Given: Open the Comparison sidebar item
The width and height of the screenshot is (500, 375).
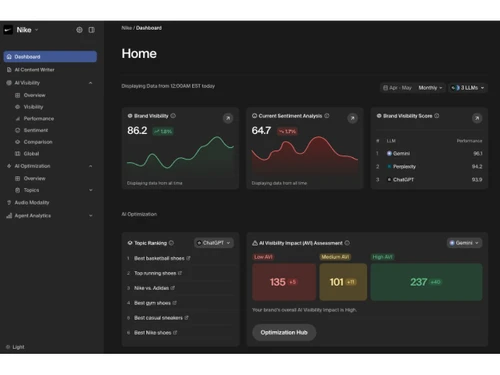Looking at the screenshot, I should tap(38, 142).
